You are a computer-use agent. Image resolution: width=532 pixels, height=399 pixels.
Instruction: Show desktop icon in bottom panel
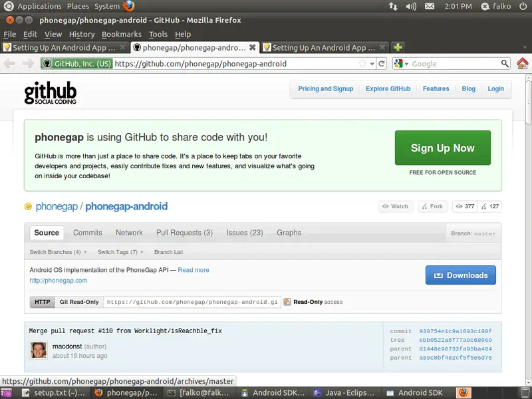click(6, 393)
